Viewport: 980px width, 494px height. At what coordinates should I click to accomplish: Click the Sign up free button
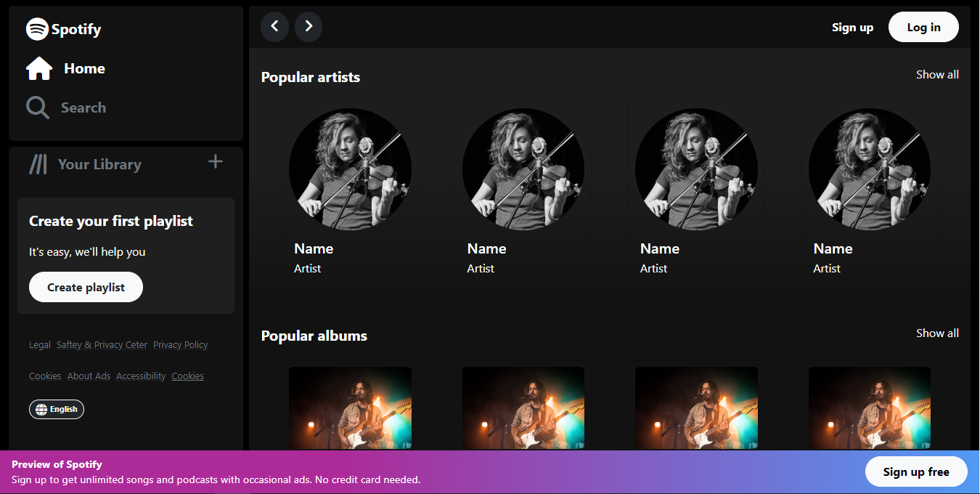[916, 471]
